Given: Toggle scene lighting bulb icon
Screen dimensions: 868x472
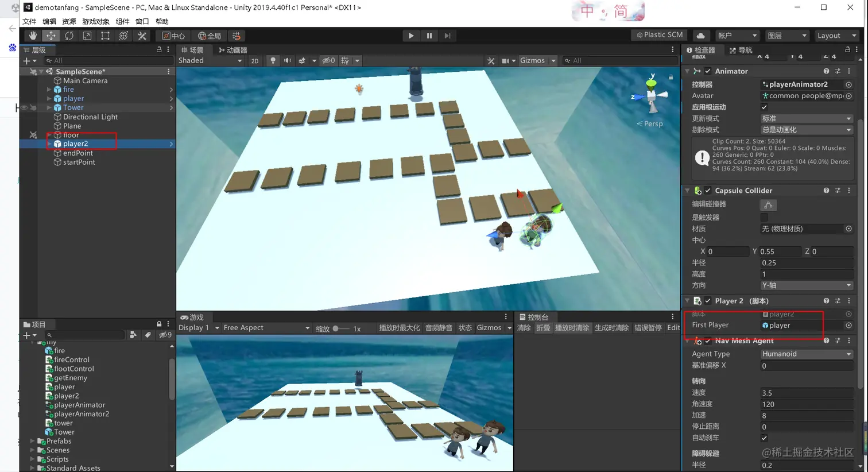Looking at the screenshot, I should 273,60.
